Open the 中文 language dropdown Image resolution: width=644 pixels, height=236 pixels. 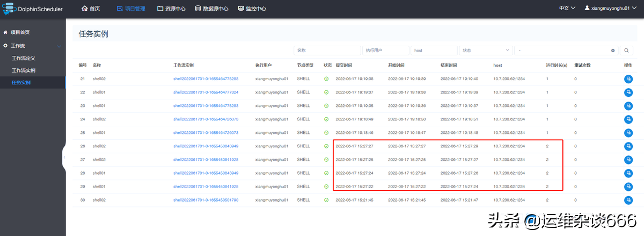pyautogui.click(x=567, y=9)
